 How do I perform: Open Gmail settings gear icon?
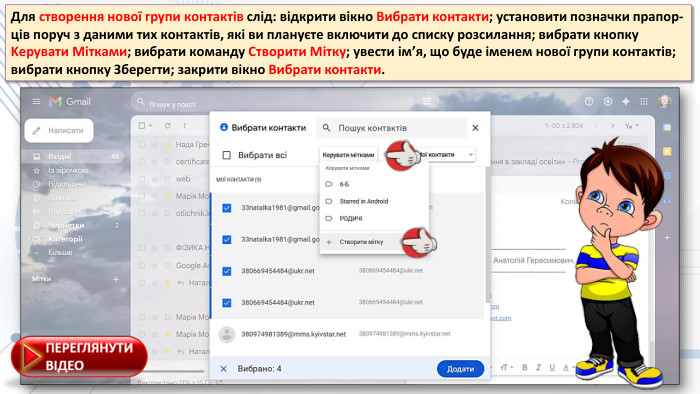click(608, 101)
